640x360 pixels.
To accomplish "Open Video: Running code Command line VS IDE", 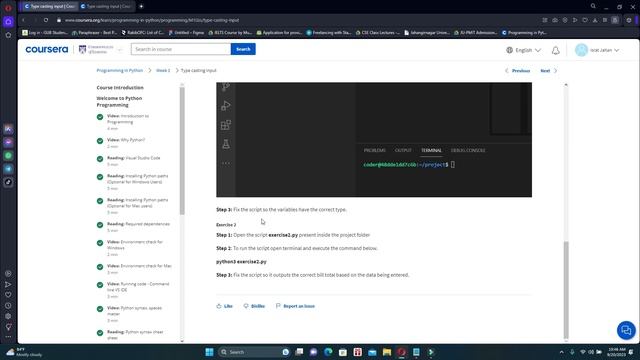I will click(x=138, y=287).
